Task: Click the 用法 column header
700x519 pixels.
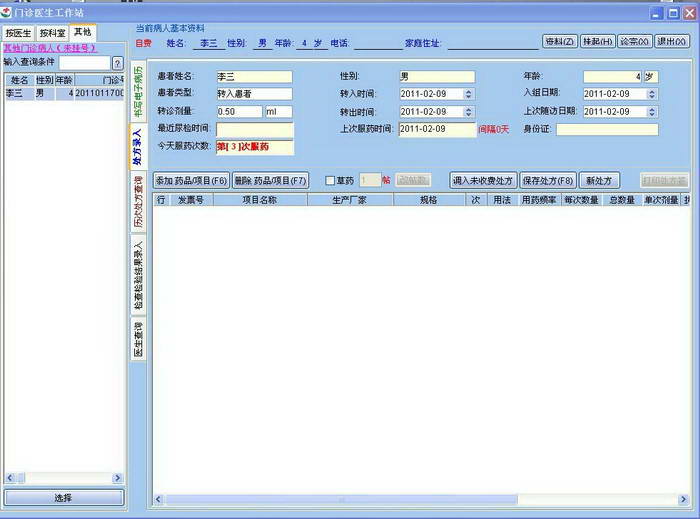Action: pos(502,200)
